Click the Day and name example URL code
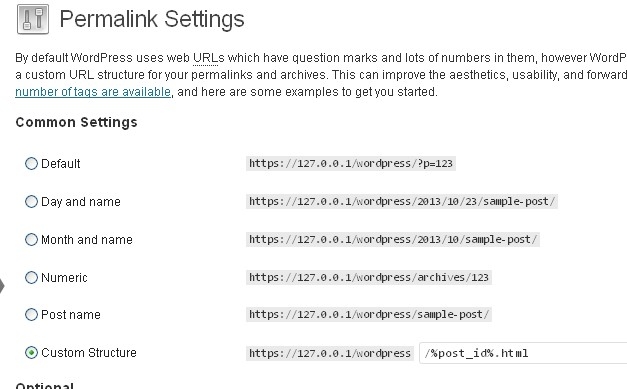 [402, 201]
